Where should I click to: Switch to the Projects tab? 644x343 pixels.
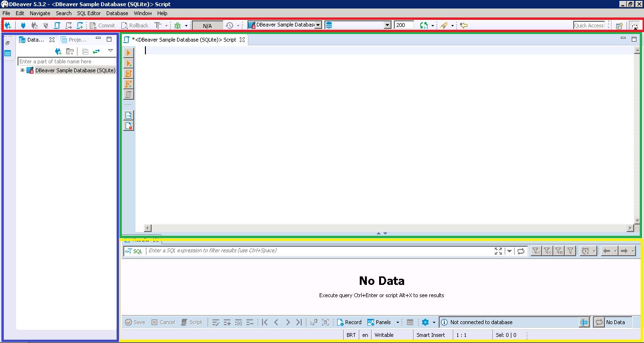pyautogui.click(x=74, y=40)
